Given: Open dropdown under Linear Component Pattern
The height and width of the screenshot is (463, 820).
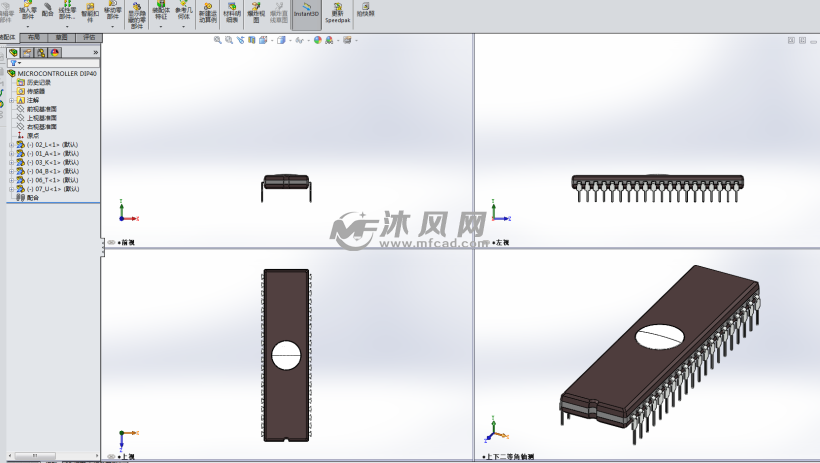Looking at the screenshot, I should (67, 26).
